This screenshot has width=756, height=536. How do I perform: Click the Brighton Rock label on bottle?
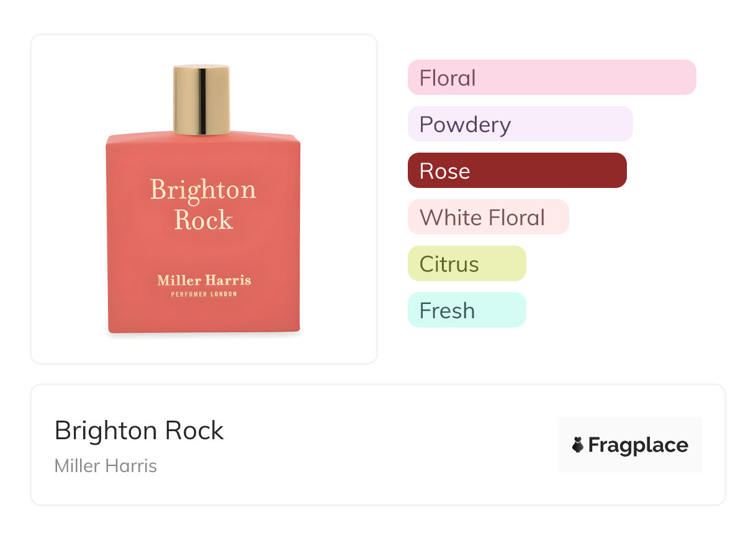pyautogui.click(x=204, y=205)
